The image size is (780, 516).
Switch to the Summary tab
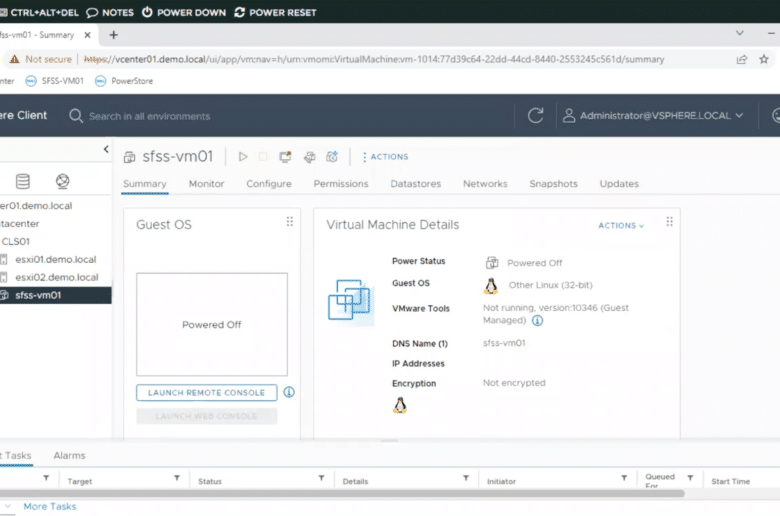145,184
